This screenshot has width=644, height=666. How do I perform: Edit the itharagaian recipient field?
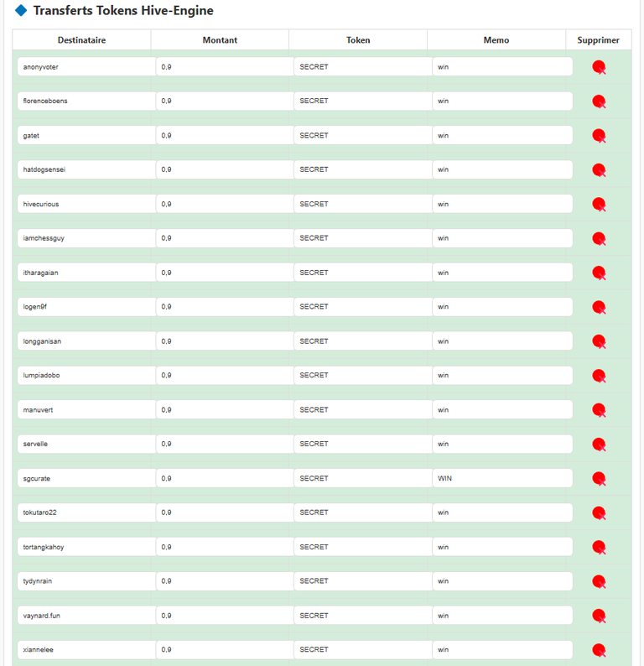pyautogui.click(x=86, y=273)
